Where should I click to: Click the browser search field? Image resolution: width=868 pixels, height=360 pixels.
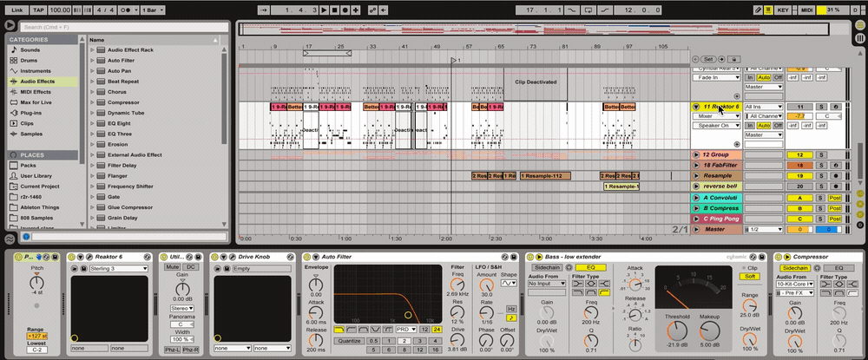pos(124,27)
